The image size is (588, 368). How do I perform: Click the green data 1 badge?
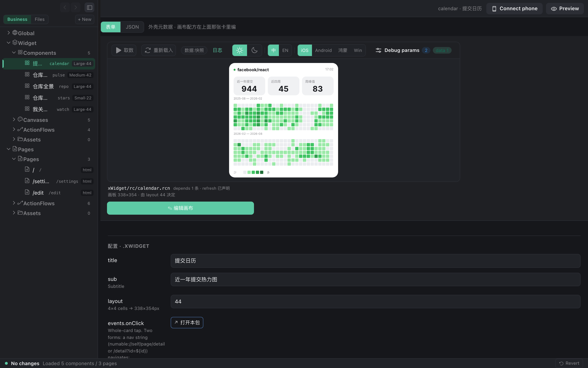[442, 50]
